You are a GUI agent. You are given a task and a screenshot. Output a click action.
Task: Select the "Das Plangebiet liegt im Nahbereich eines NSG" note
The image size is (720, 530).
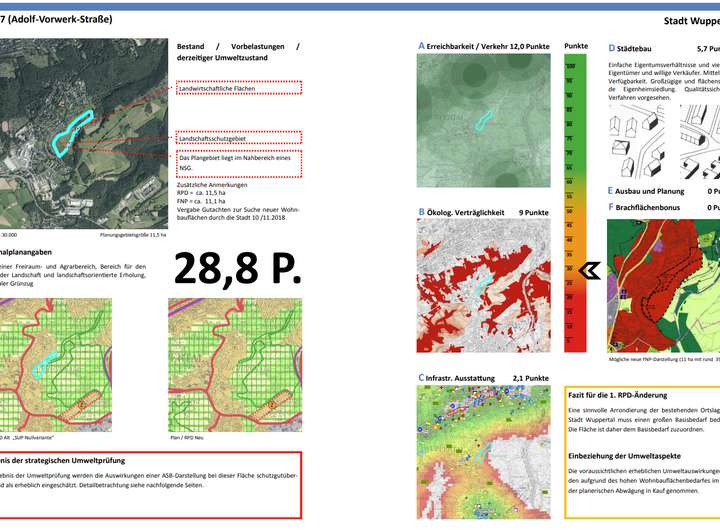[239, 163]
